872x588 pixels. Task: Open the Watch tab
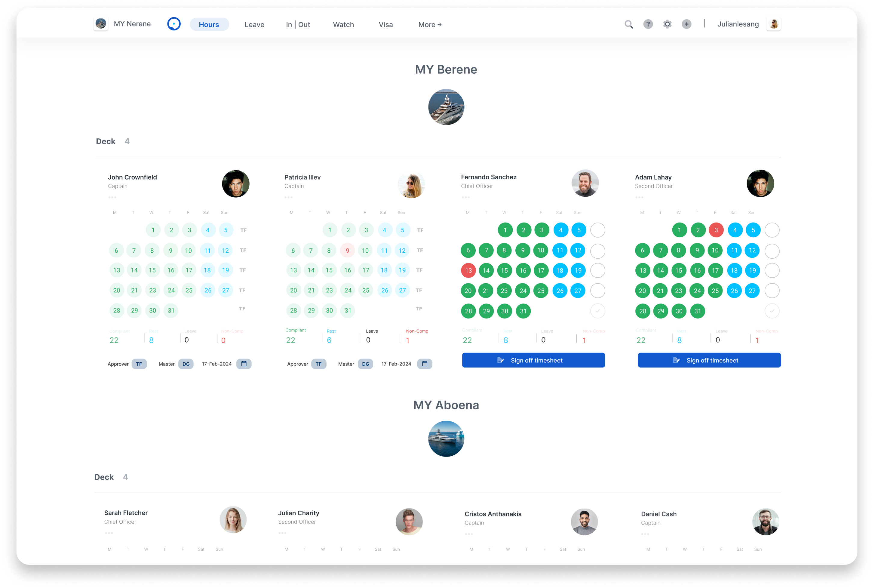coord(343,25)
